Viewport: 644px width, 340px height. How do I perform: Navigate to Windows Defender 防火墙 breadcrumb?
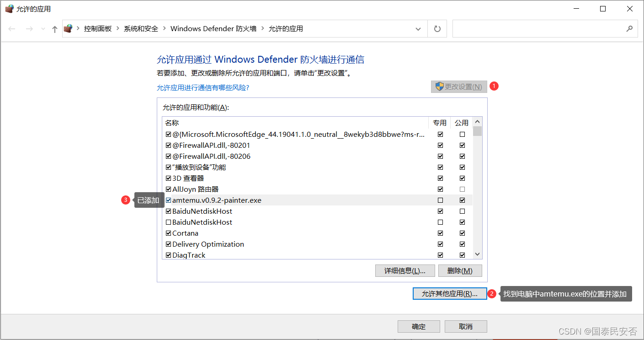coord(213,28)
